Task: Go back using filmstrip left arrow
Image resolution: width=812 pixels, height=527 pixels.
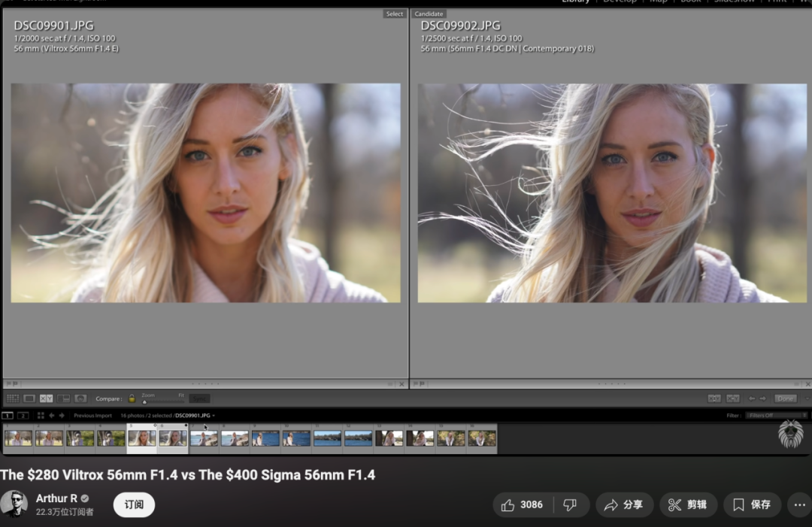Action: coord(51,415)
